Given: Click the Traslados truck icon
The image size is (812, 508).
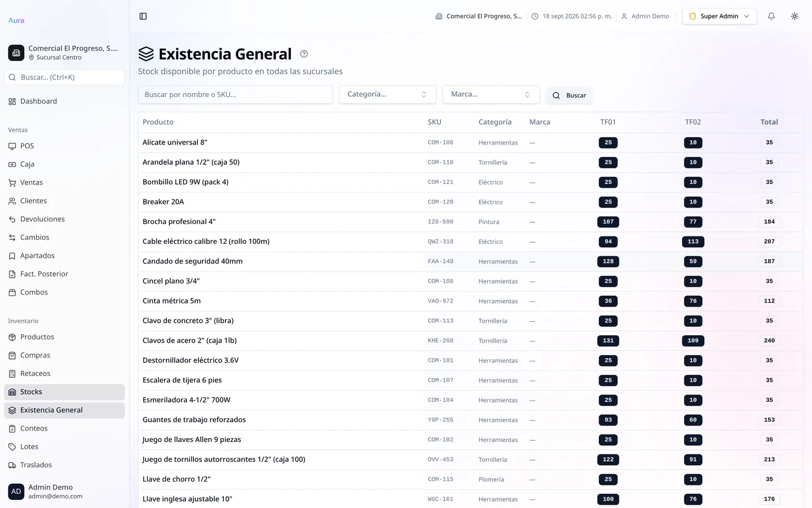Looking at the screenshot, I should tap(12, 465).
